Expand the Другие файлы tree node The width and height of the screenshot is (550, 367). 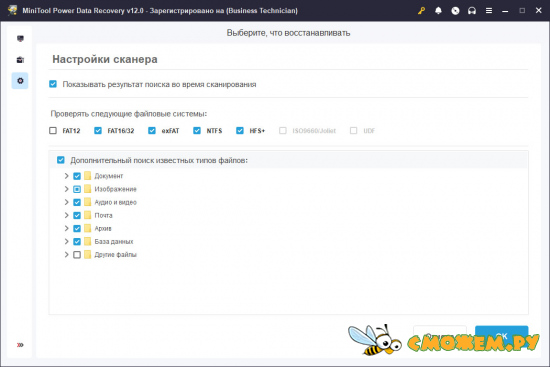pyautogui.click(x=66, y=254)
